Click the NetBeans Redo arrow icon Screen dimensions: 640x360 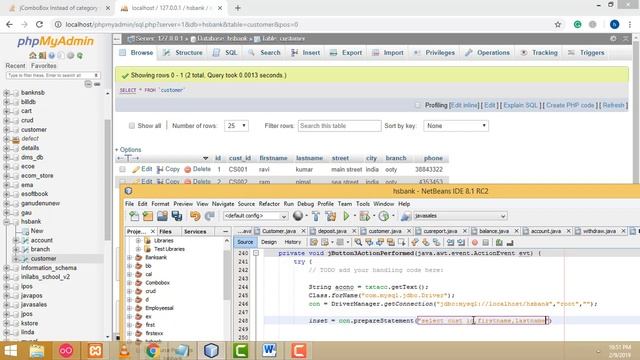click(210, 216)
